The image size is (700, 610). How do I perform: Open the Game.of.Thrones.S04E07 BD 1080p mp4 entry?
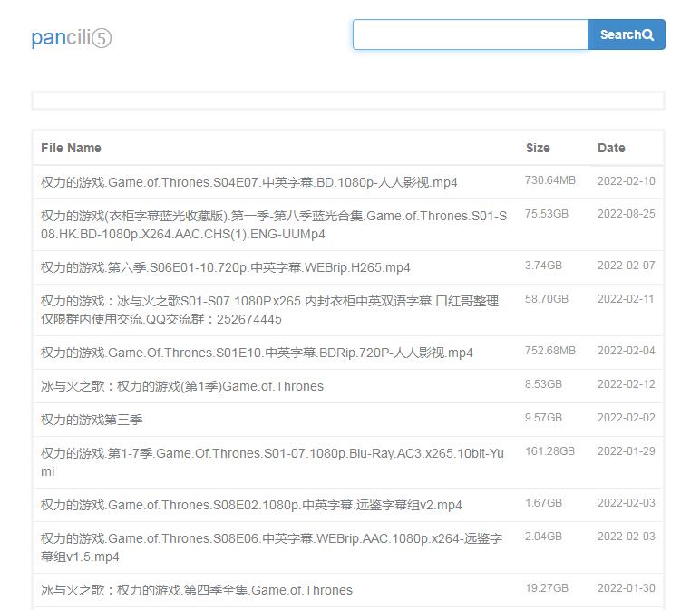(x=249, y=182)
